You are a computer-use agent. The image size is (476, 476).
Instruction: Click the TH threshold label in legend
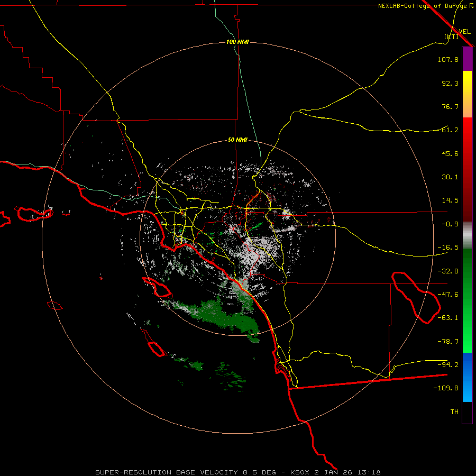454,412
